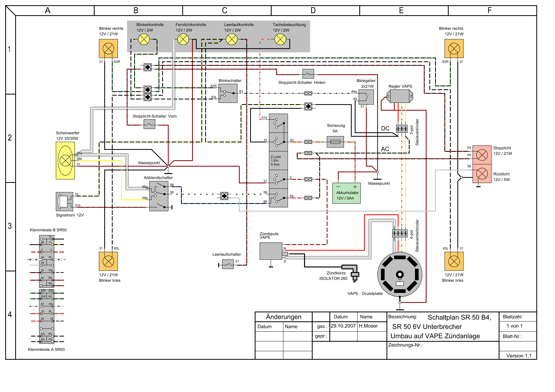Select the green Akkumulator battery box
The width and height of the screenshot is (555, 392).
pos(346,193)
